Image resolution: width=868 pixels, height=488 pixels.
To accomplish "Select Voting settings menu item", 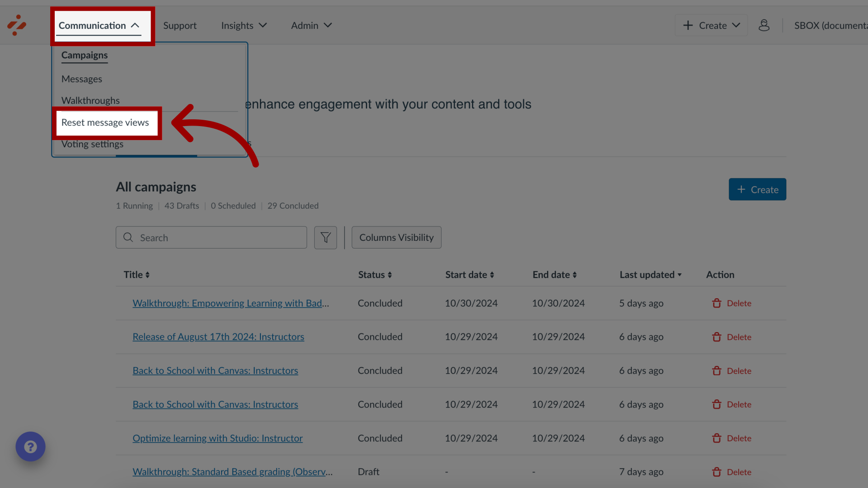I will point(92,144).
